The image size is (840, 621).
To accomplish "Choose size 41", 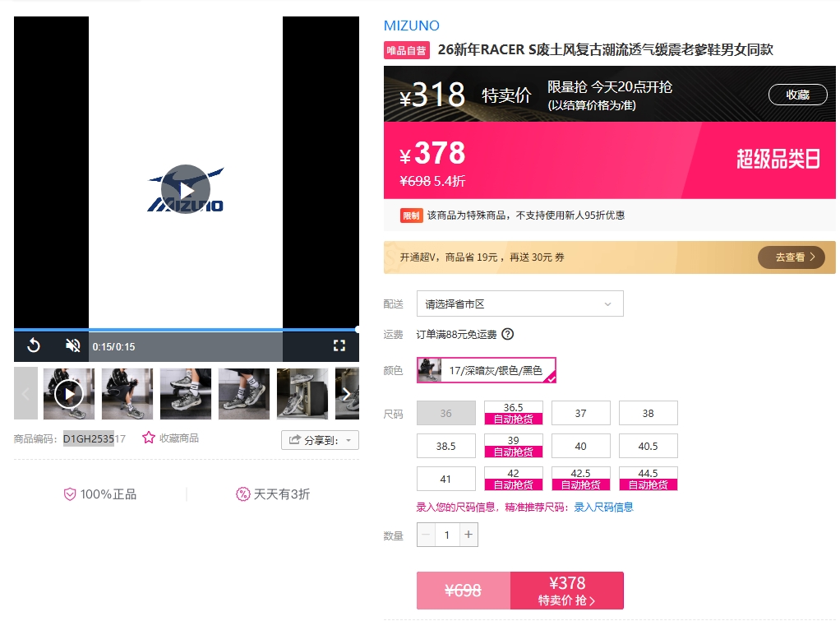I will click(x=445, y=479).
